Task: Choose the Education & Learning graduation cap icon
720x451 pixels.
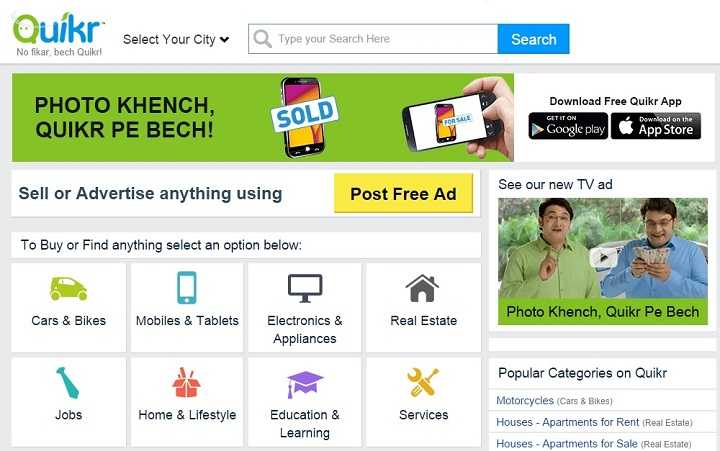Action: pos(304,384)
